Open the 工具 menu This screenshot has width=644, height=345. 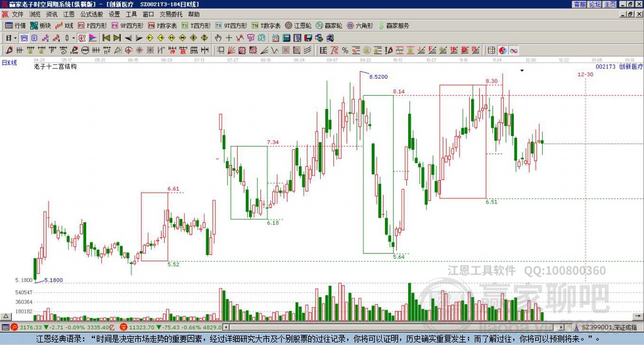pos(131,14)
